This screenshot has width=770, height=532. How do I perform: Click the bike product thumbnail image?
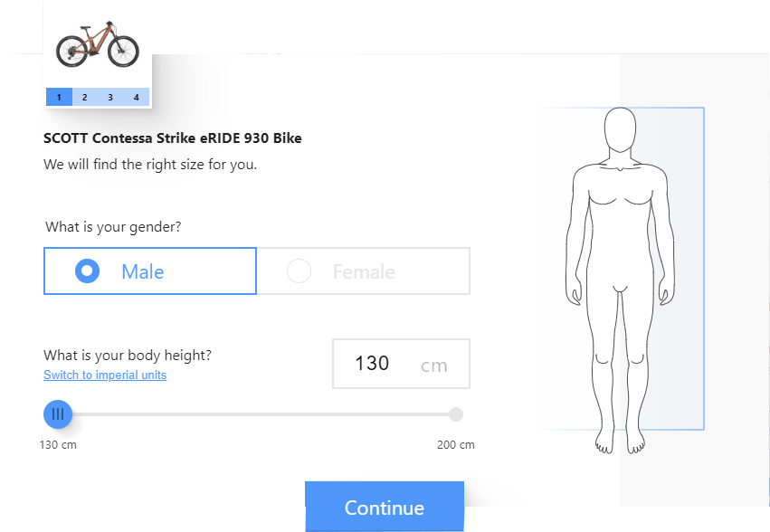pos(97,44)
